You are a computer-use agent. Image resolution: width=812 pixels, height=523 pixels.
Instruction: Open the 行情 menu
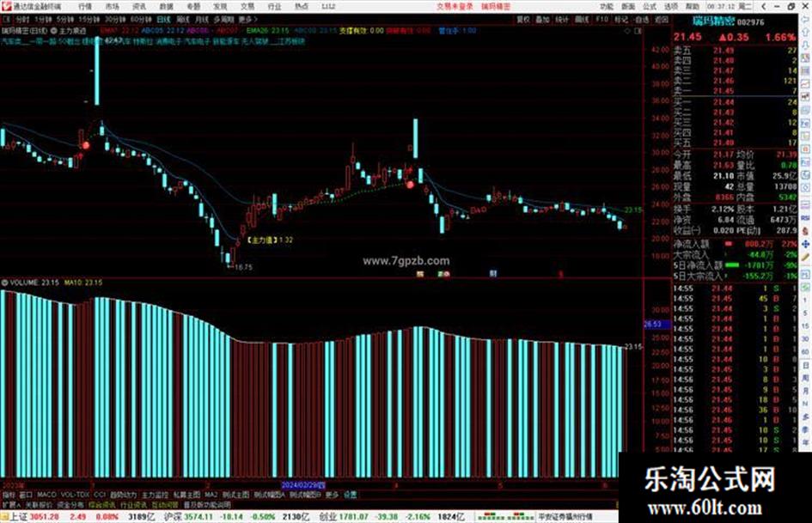point(85,7)
